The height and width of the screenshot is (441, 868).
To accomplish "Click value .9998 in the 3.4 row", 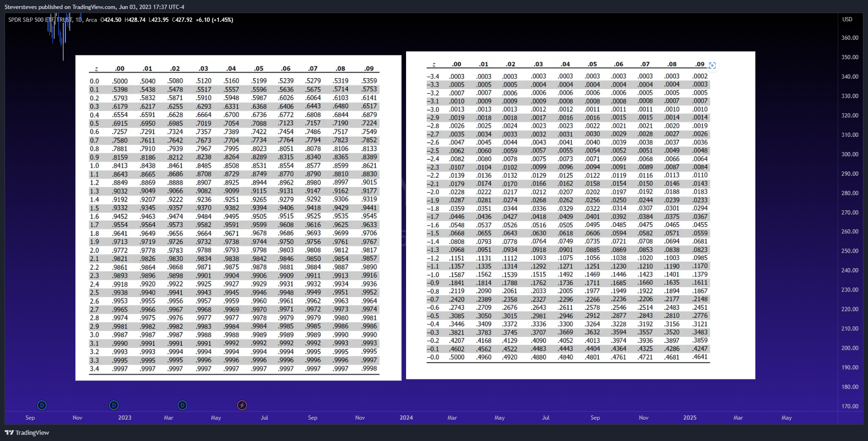I will tap(369, 369).
